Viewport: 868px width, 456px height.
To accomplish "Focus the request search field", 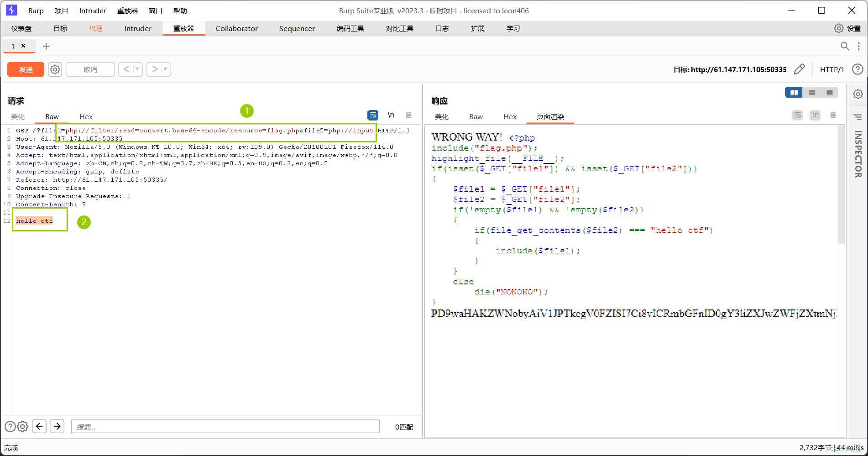I will 225,426.
